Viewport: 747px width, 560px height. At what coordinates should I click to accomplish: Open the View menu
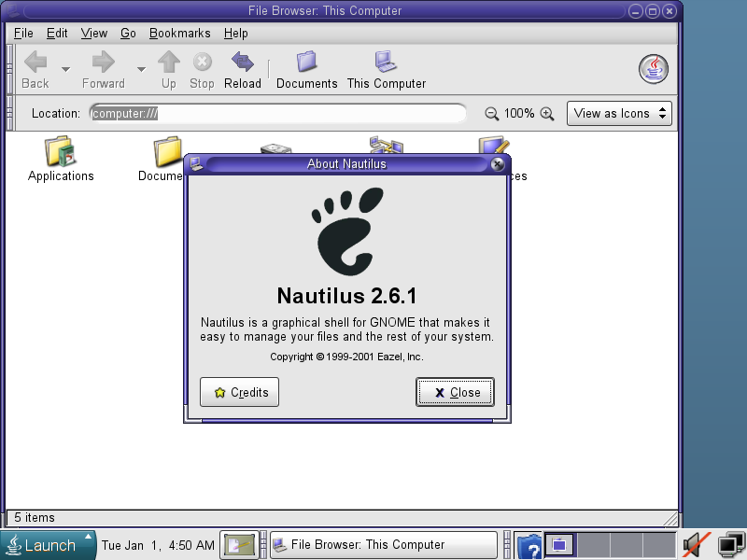click(x=94, y=34)
